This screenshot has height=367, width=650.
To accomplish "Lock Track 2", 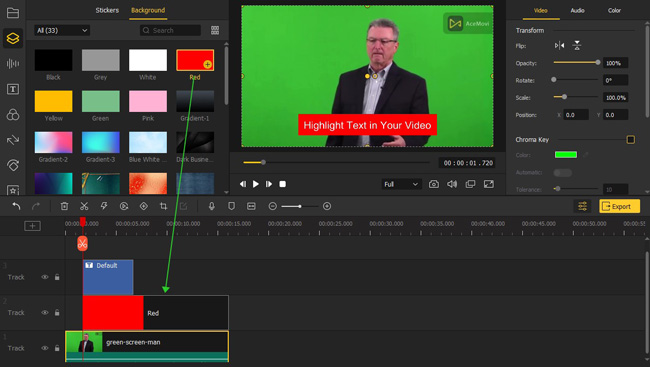I will coord(57,313).
